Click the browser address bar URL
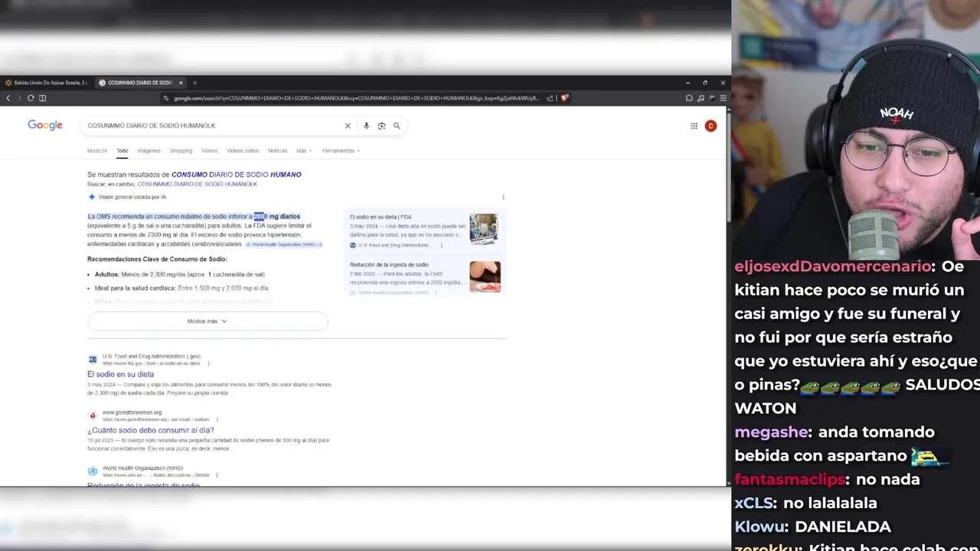 coord(356,98)
